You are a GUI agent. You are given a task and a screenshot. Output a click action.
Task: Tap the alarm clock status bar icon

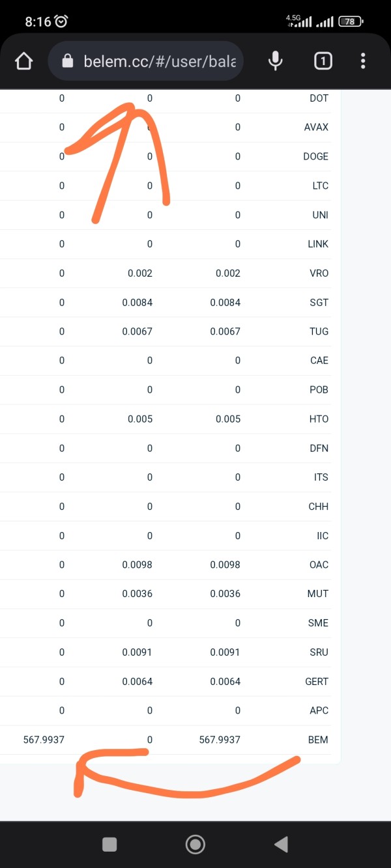pos(61,21)
